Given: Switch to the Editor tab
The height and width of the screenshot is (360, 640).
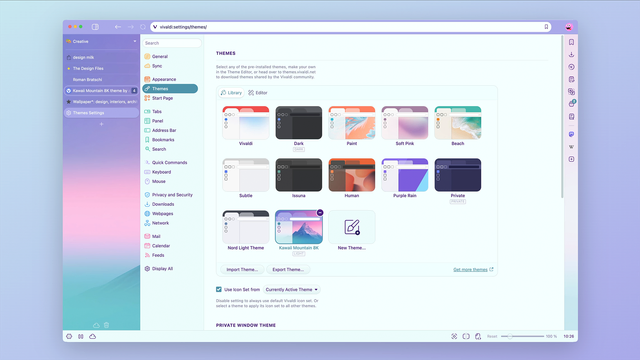Looking at the screenshot, I should [258, 93].
